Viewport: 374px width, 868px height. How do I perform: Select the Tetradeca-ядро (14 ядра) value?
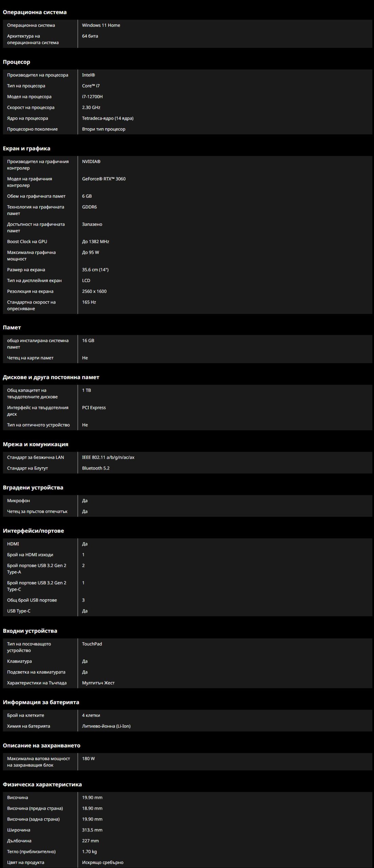tap(108, 118)
